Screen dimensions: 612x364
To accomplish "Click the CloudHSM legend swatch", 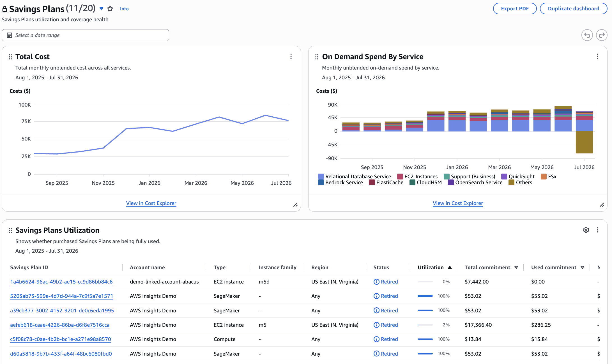I will point(412,182).
